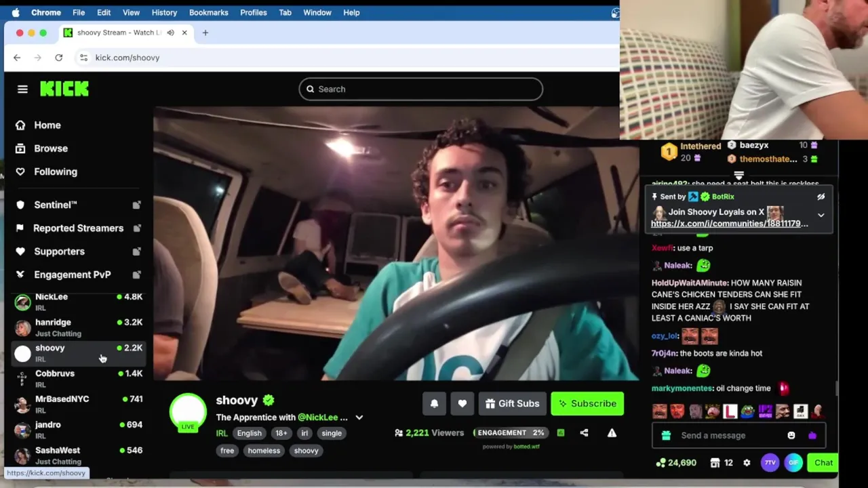Collapse the gift leaderboard handle
The height and width of the screenshot is (488, 868).
(738, 174)
